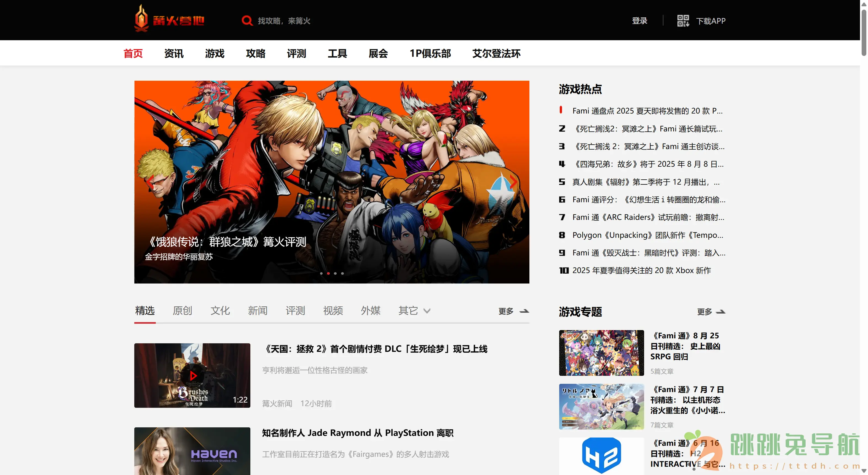The image size is (868, 475).
Task: Click the Haven Jade Raymond thumbnail
Action: 192,451
